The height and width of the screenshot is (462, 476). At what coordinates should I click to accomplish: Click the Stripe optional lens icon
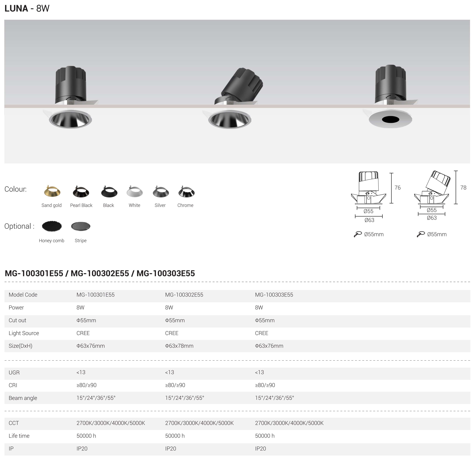coord(81,227)
